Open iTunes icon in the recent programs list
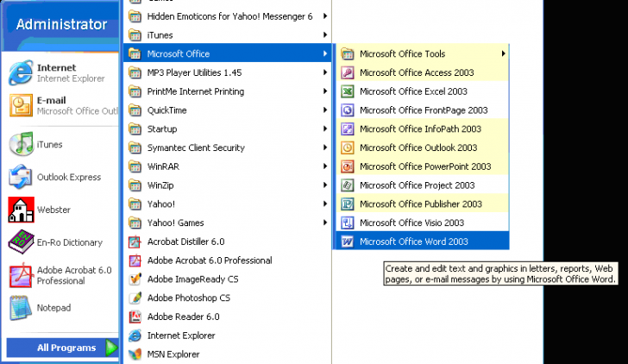The image size is (628, 364). coord(21,144)
